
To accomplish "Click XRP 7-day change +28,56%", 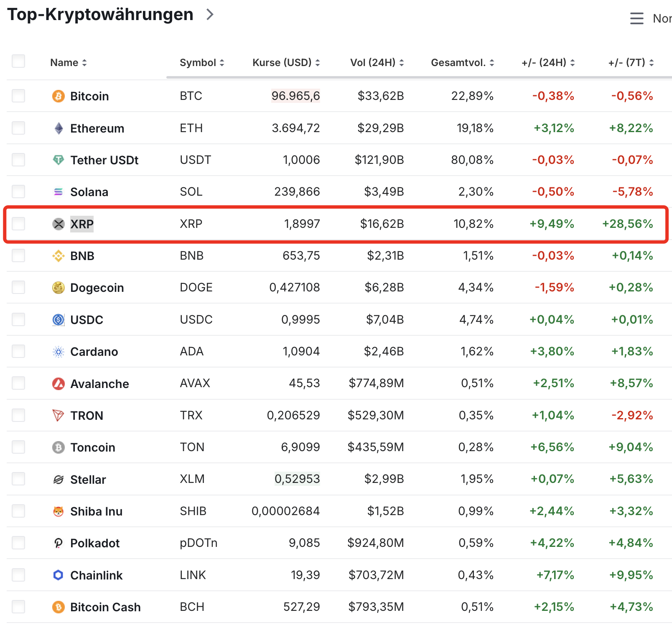I will (x=628, y=224).
